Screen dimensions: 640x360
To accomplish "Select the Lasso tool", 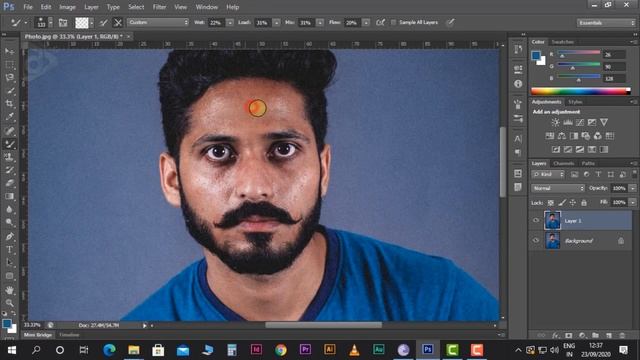I will 9,78.
